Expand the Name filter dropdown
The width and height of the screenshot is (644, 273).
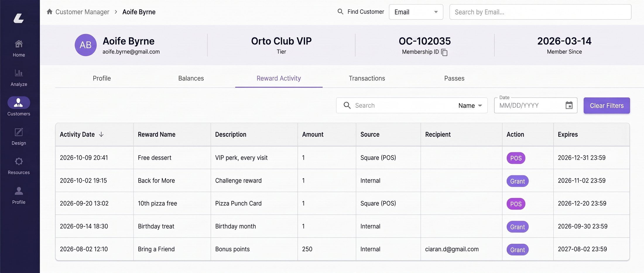(x=470, y=106)
